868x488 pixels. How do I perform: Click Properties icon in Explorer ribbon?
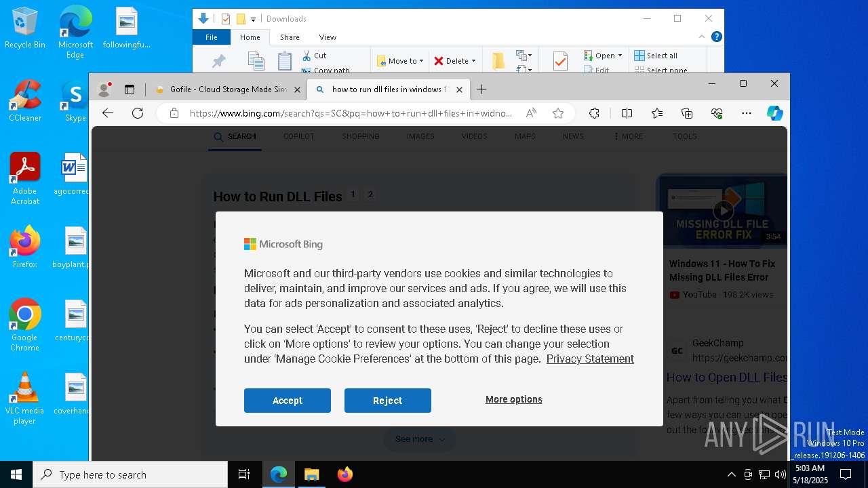point(560,61)
